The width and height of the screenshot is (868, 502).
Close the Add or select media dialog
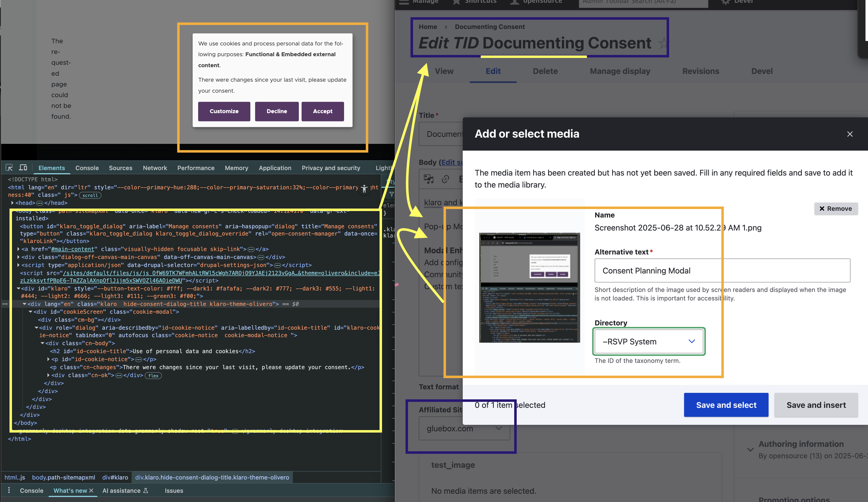point(850,134)
